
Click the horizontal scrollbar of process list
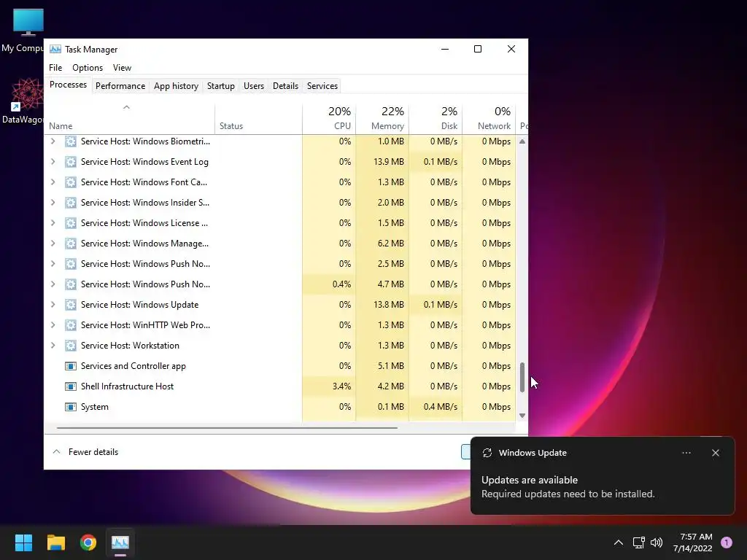coord(227,428)
